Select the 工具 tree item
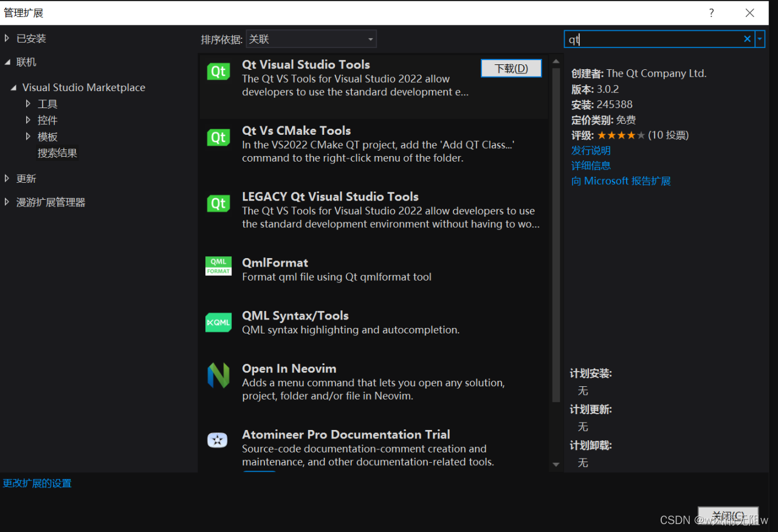This screenshot has height=532, width=778. [x=47, y=104]
